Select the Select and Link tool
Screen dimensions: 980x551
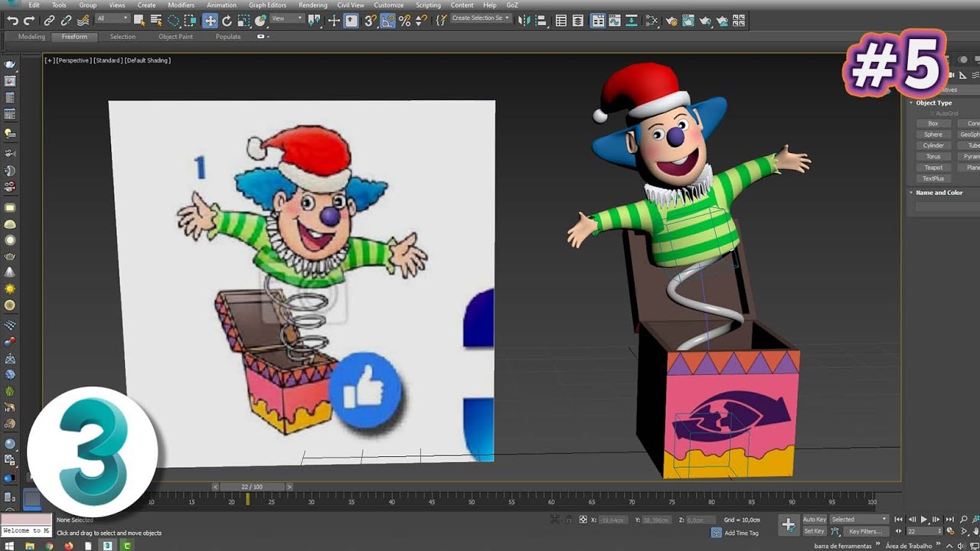pos(49,21)
